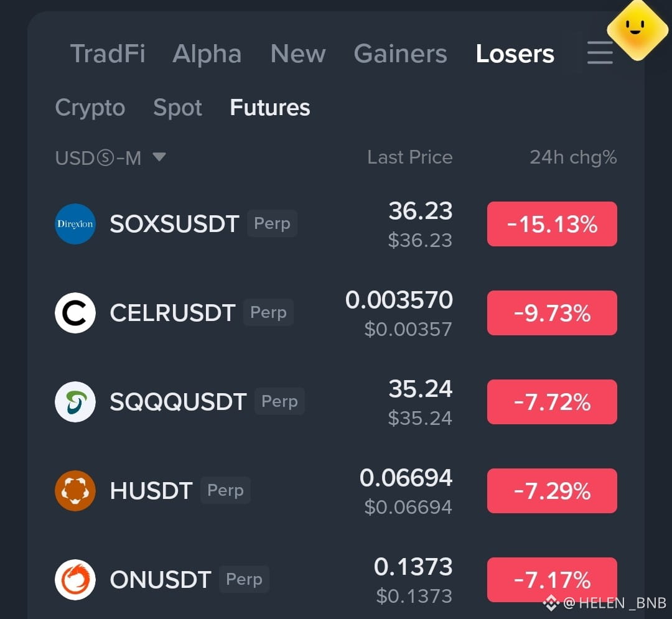
Task: Open the Alpha tab
Action: [x=207, y=54]
